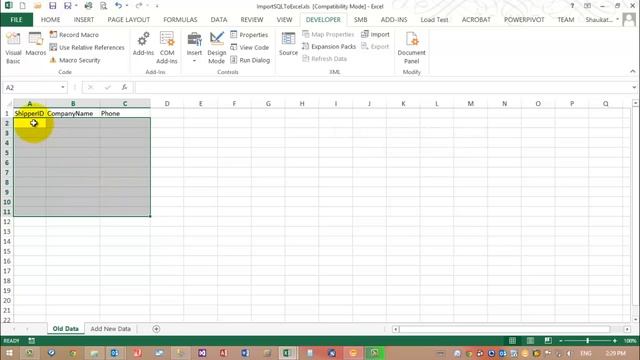Open the Macros dialog

tap(36, 44)
